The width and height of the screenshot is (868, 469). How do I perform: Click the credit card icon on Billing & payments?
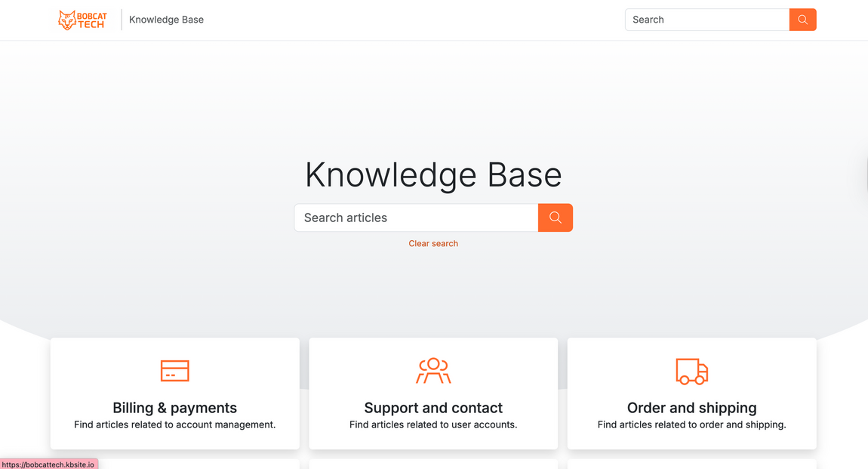(x=174, y=371)
